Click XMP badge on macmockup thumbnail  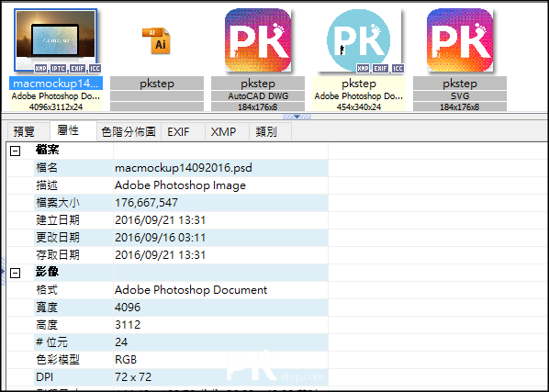pyautogui.click(x=40, y=69)
